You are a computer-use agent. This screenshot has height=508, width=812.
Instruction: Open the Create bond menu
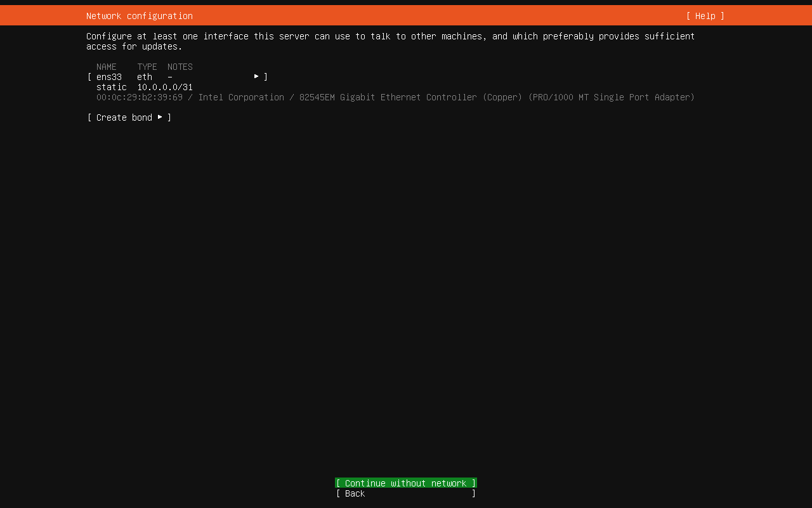(129, 117)
